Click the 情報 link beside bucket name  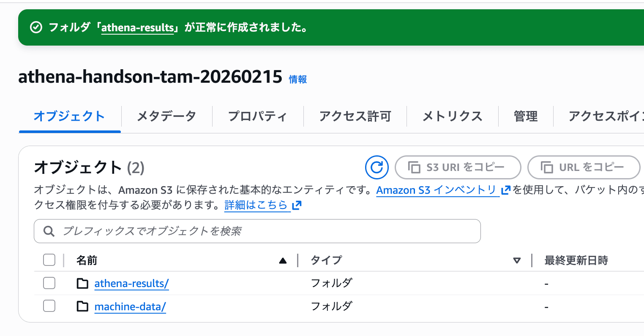(298, 79)
